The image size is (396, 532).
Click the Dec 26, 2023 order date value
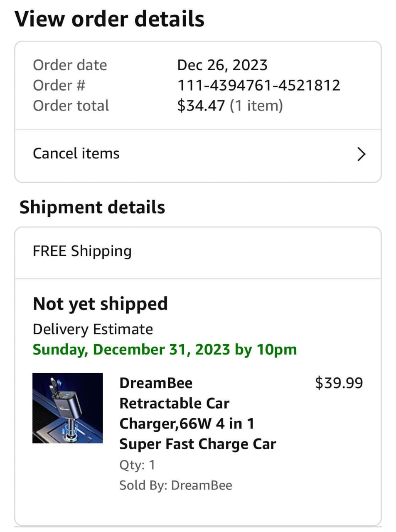pos(222,65)
